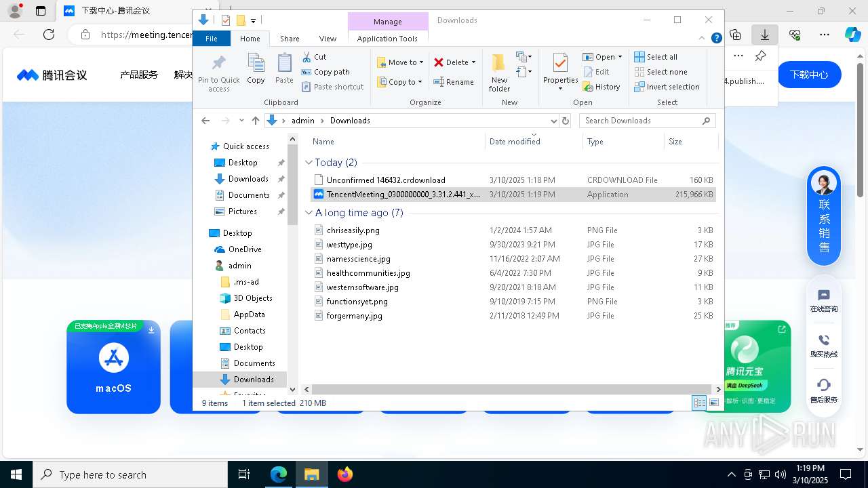
Task: Select healthcommunities.jpg
Action: (x=513, y=273)
